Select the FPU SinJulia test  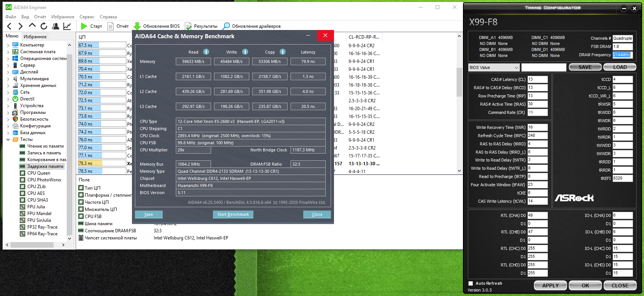pos(39,220)
